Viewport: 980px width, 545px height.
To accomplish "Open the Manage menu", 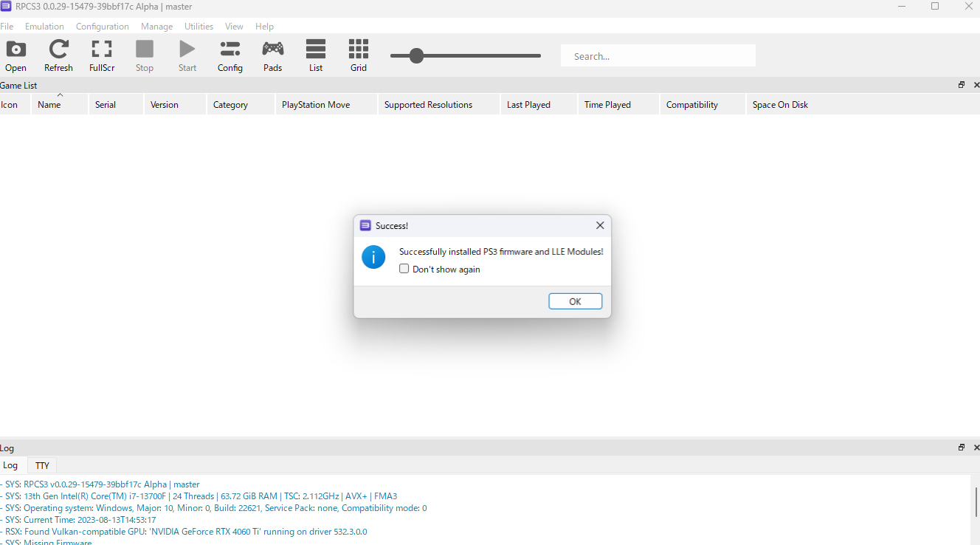I will coord(157,26).
